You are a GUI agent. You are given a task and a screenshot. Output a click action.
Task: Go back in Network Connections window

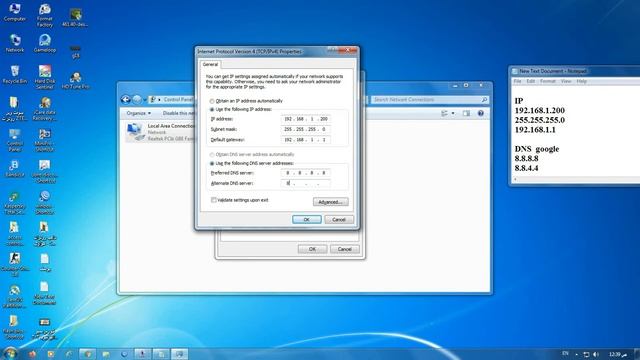click(126, 99)
